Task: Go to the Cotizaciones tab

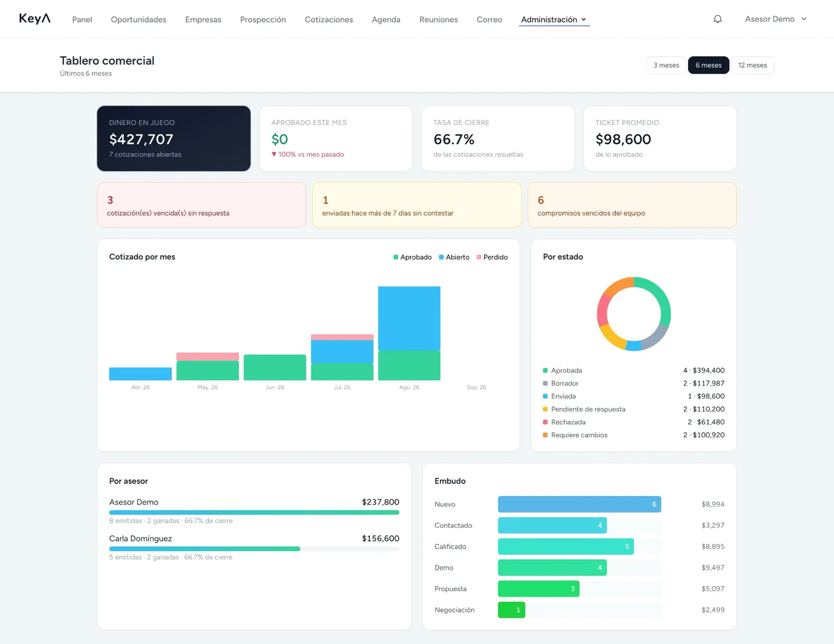Action: click(329, 20)
